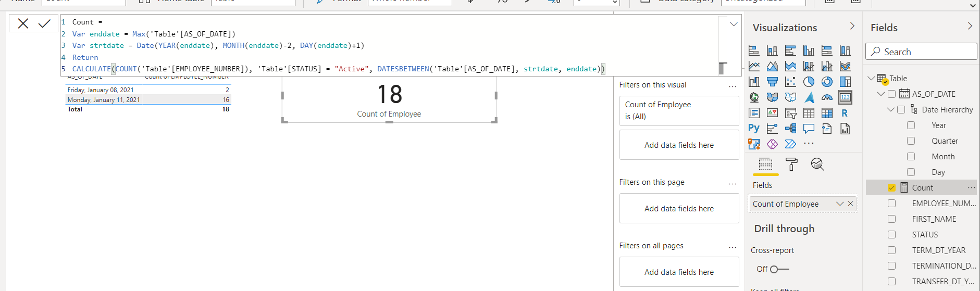Select the Area chart visual
The height and width of the screenshot is (291, 980).
pyautogui.click(x=772, y=66)
